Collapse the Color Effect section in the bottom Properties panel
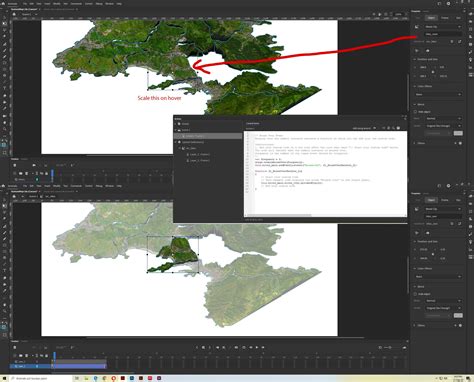474x382 pixels. tap(415, 268)
